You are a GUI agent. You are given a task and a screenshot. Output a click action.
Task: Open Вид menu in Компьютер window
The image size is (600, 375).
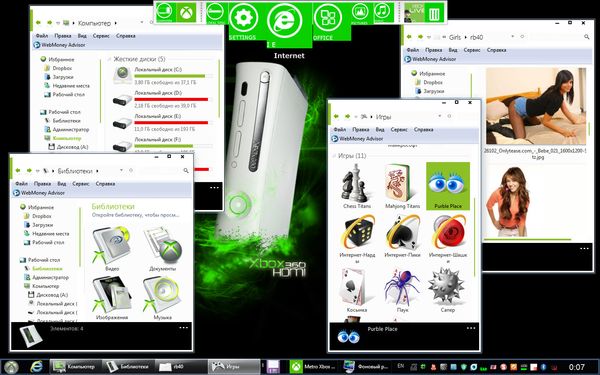[x=82, y=36]
